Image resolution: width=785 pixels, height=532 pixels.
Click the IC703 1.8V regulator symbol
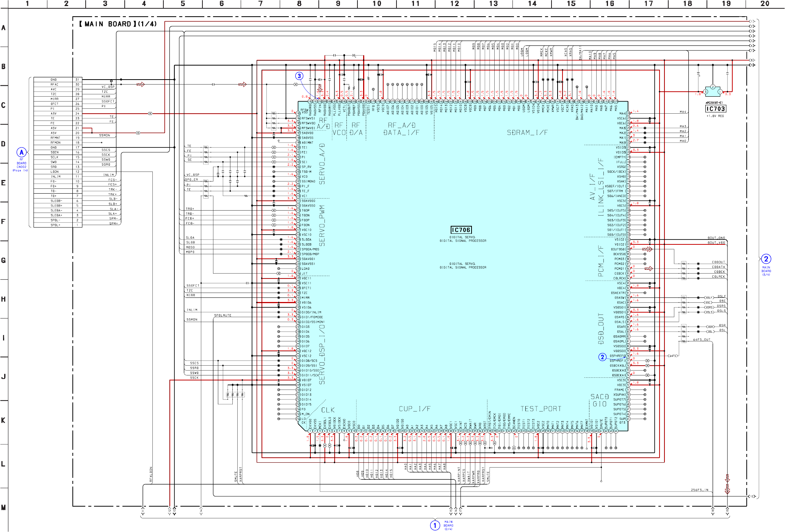point(713,91)
